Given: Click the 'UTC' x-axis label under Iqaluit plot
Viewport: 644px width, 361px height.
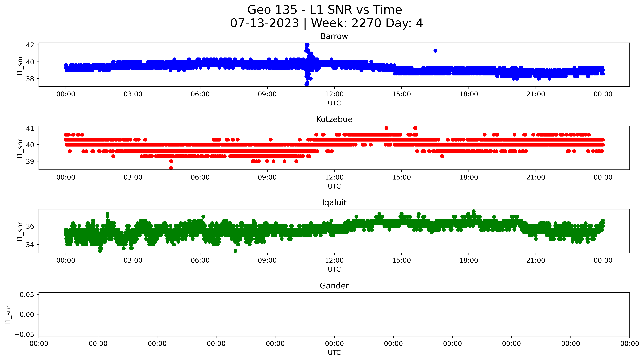Looking at the screenshot, I should coord(334,270).
